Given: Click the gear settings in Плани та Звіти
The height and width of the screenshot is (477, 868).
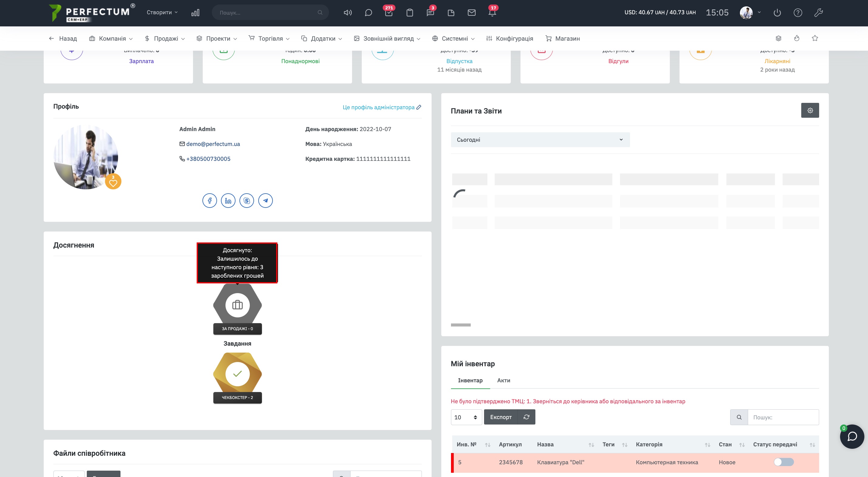Looking at the screenshot, I should pos(810,110).
